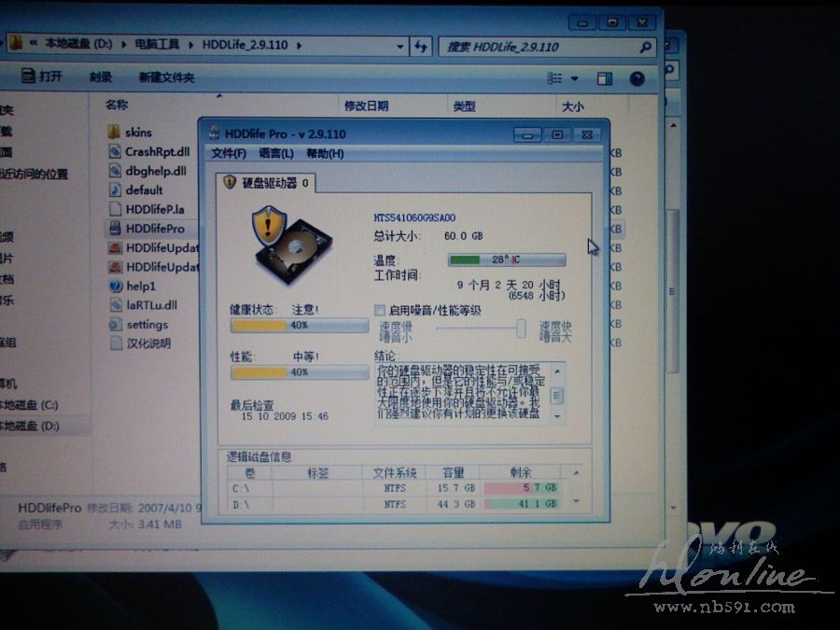Click the 打开 toolbar button
The image size is (840, 630).
[x=42, y=77]
